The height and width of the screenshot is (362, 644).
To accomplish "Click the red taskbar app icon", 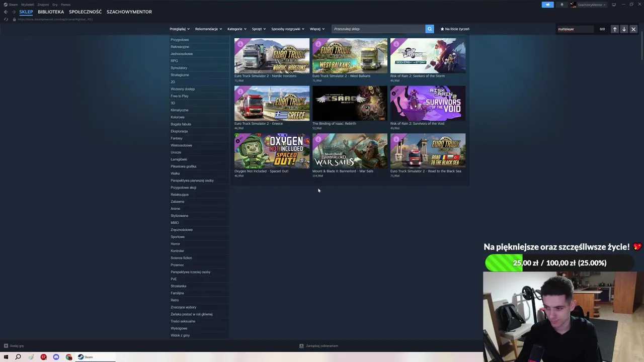I will click(x=43, y=357).
